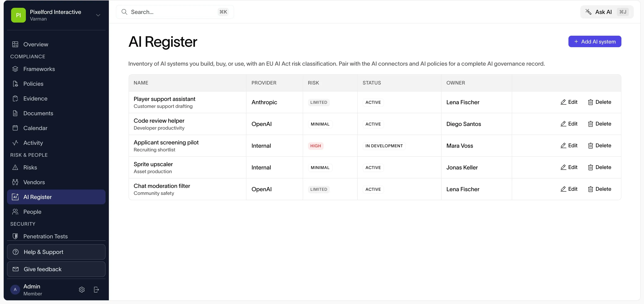Click the MINIMAL badge for Code review helper
Screen dimensions: 644x304
[320, 124]
